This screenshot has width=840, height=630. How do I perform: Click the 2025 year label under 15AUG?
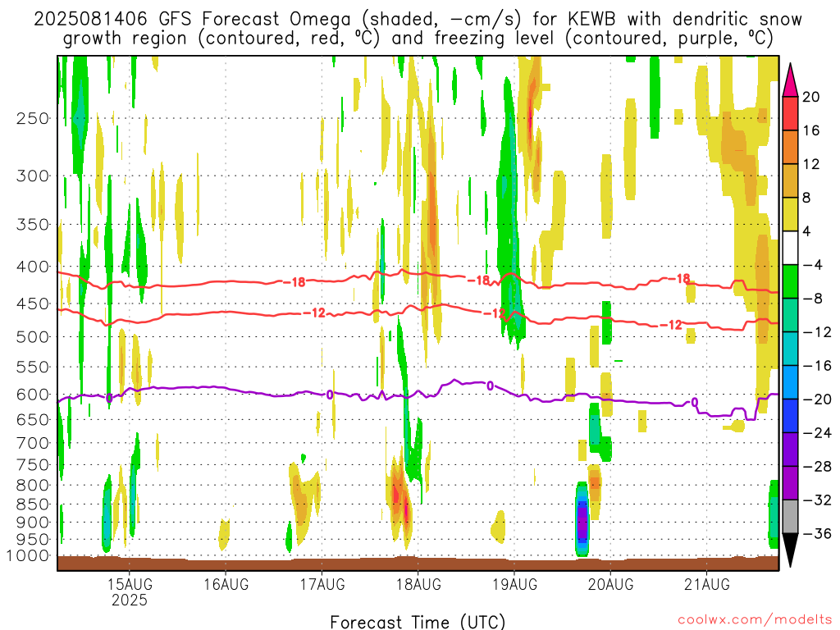click(x=129, y=600)
